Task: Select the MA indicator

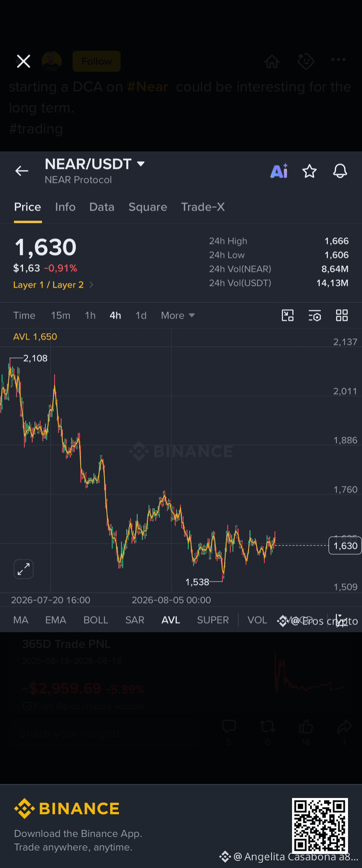Action: [21, 620]
